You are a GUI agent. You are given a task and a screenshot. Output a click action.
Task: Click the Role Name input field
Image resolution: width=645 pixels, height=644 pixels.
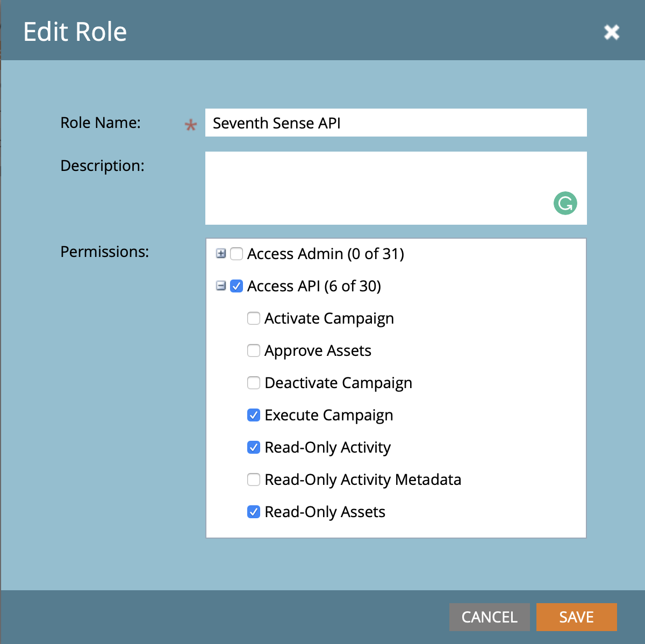(x=396, y=123)
